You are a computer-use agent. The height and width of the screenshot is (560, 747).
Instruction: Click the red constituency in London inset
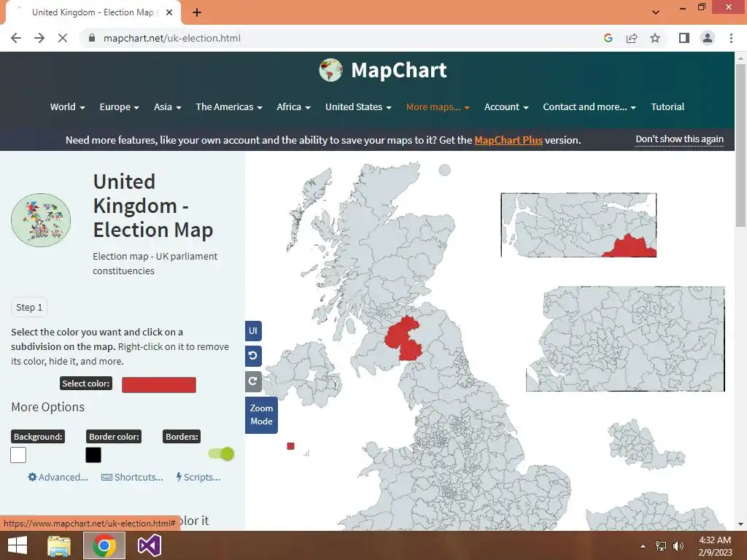click(631, 246)
